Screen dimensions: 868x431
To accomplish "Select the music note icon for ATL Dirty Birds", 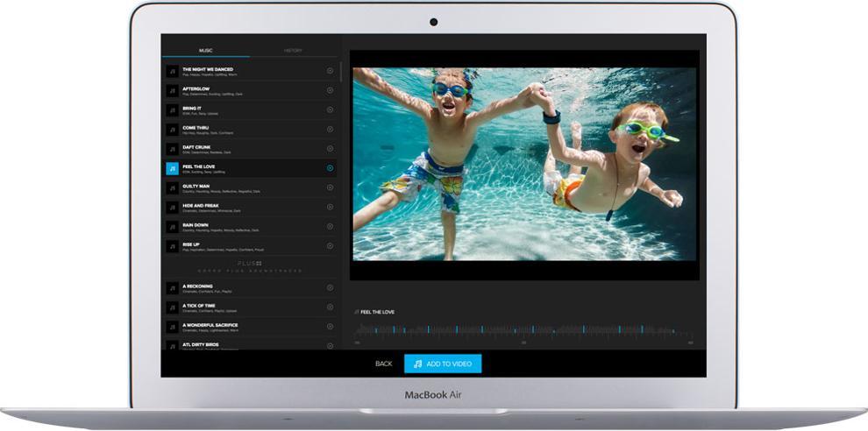I will pyautogui.click(x=172, y=346).
